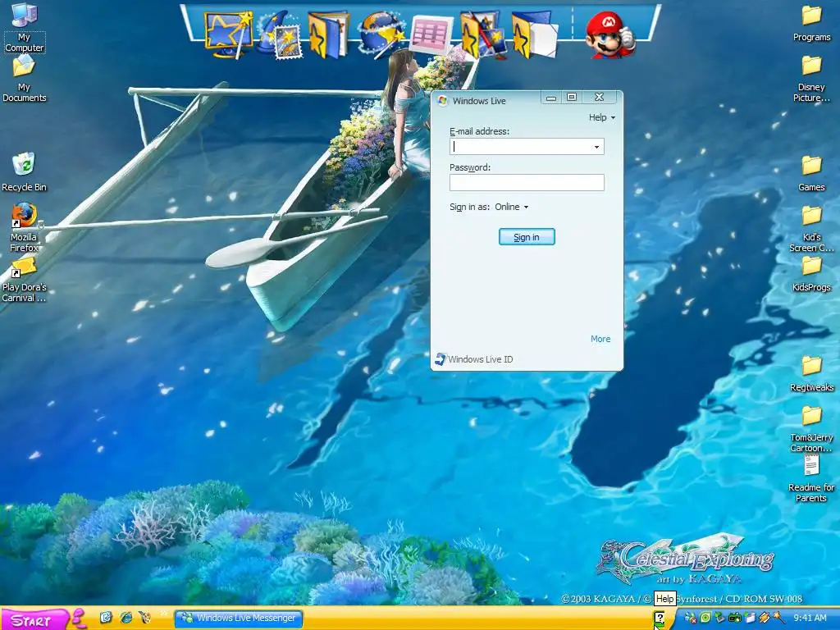Open the star folder with book pages dock icon
This screenshot has height=630, width=840.
(328, 35)
